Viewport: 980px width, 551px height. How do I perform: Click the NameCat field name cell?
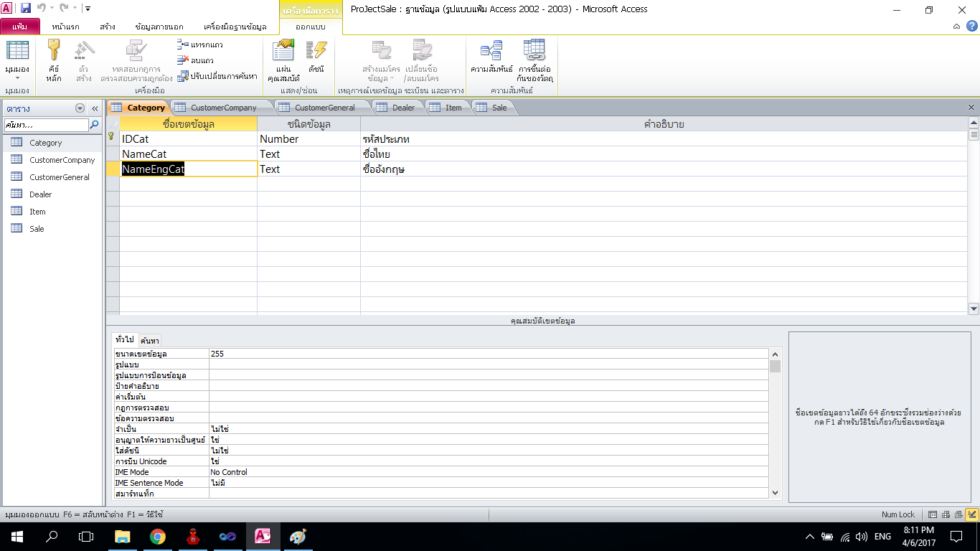(x=188, y=154)
